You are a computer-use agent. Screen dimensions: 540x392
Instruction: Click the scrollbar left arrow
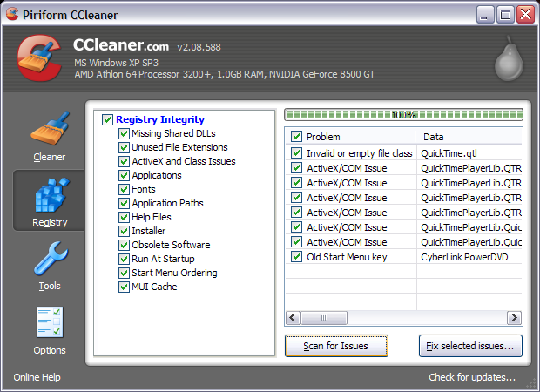pos(293,318)
